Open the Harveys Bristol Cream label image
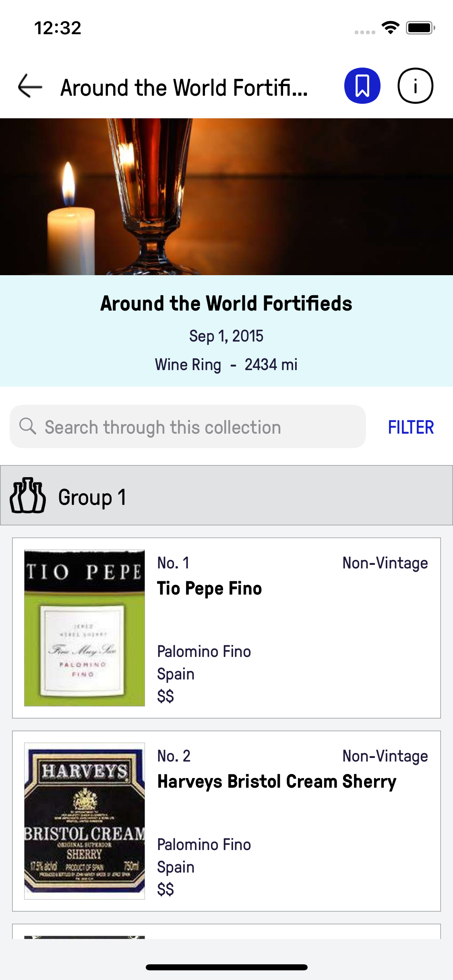 [85, 821]
